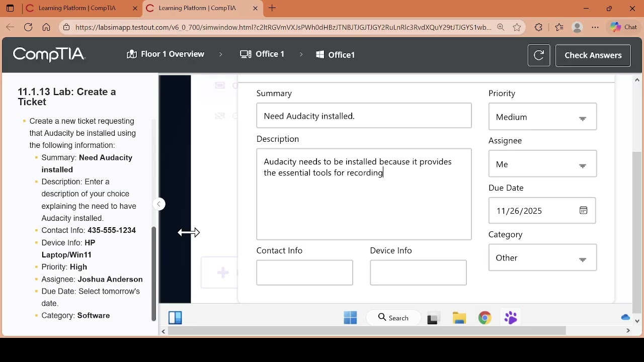
Task: Open the Windows Start menu
Action: (351, 318)
